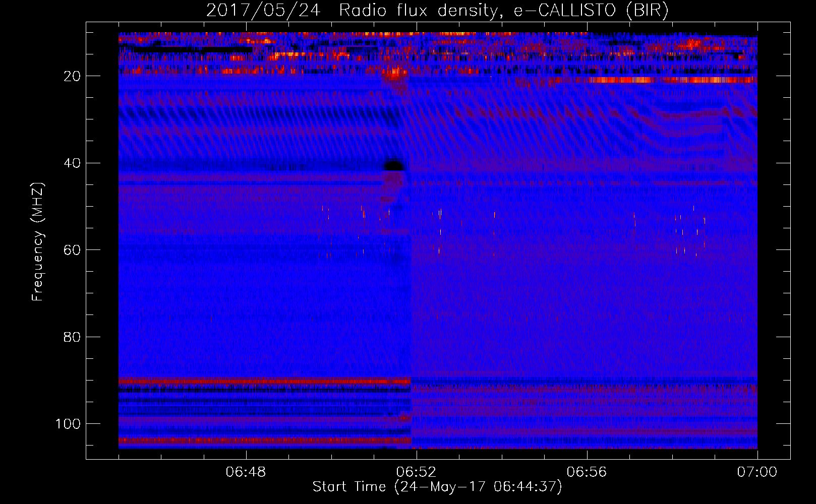Click the 06:52 time tick label
Image resolution: width=816 pixels, height=504 pixels.
pyautogui.click(x=416, y=472)
